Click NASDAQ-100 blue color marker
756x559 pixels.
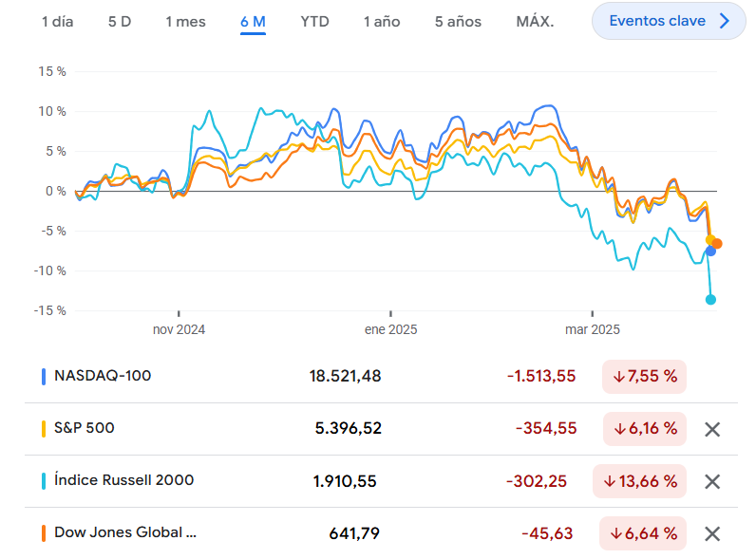click(x=44, y=377)
